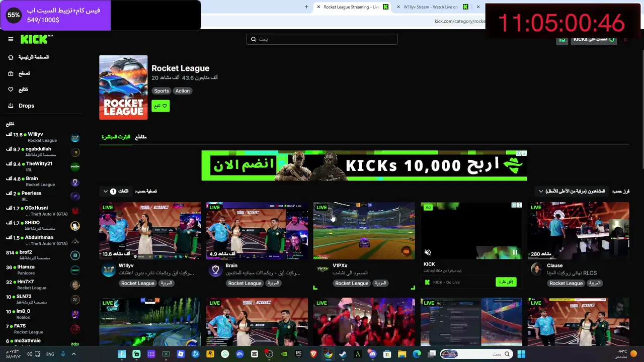Open Brain channel avatar under stream card

pos(216,270)
